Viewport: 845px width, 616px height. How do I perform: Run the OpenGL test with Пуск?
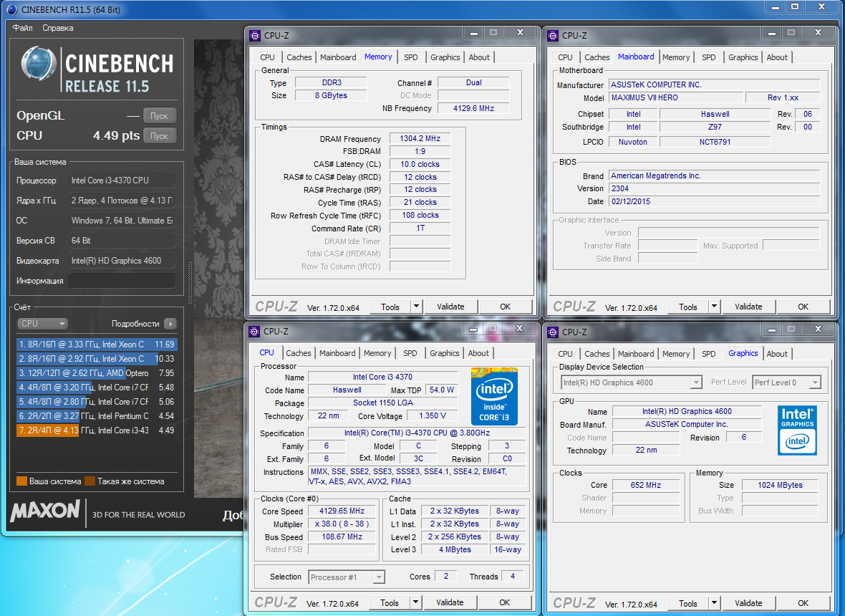pyautogui.click(x=160, y=116)
